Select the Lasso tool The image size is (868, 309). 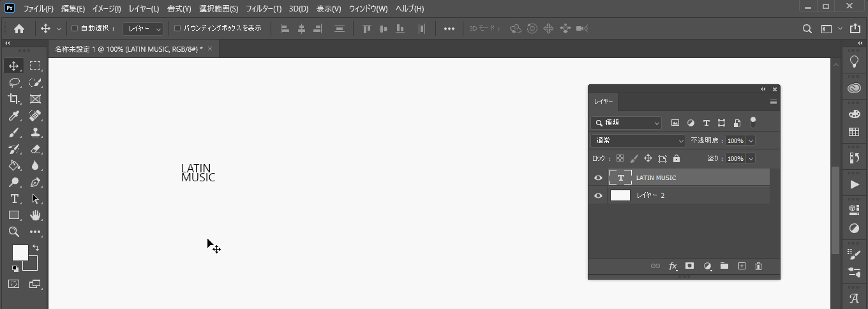(x=14, y=82)
